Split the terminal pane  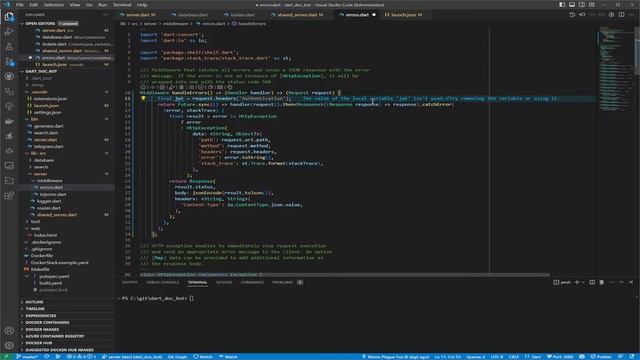click(x=592, y=282)
